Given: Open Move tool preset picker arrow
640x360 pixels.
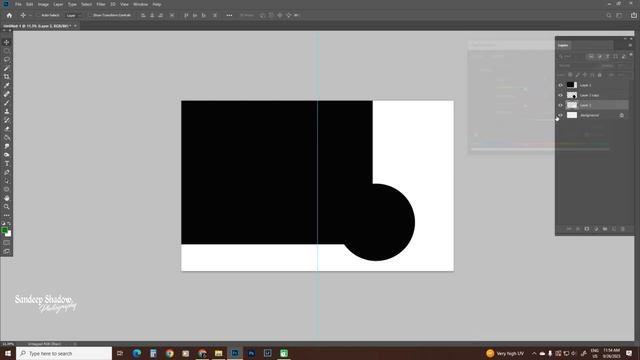Looking at the screenshot, I should coord(30,15).
